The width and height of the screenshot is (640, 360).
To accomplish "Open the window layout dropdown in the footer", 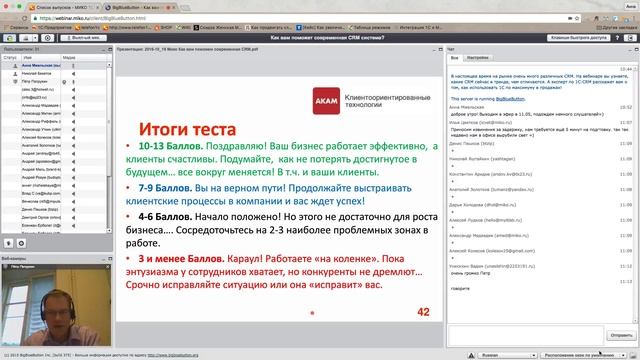I will pyautogui.click(x=583, y=356).
